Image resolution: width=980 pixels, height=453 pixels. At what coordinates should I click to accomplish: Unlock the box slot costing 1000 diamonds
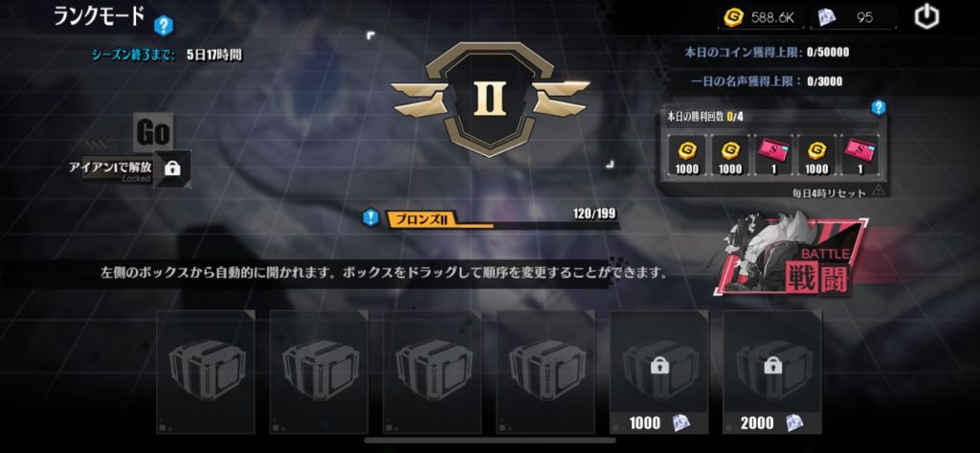[x=659, y=372]
